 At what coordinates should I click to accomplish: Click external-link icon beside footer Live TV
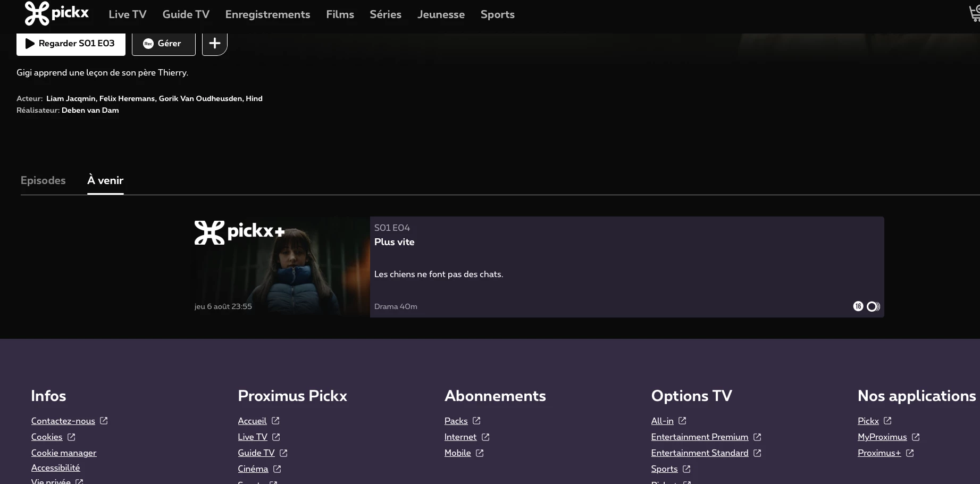click(276, 437)
